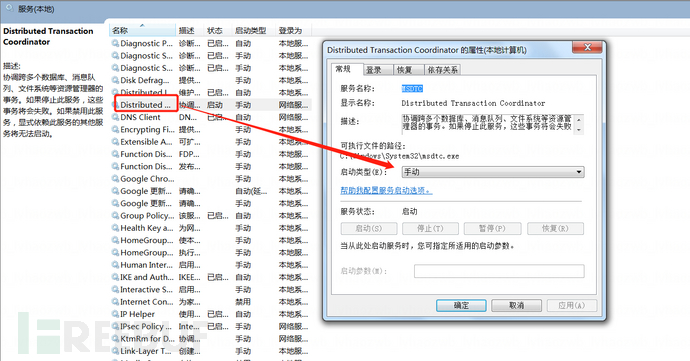Screen dimensions: 690x361
Task: Click gear icon beside Disk Defrag... service
Action: tap(115, 80)
